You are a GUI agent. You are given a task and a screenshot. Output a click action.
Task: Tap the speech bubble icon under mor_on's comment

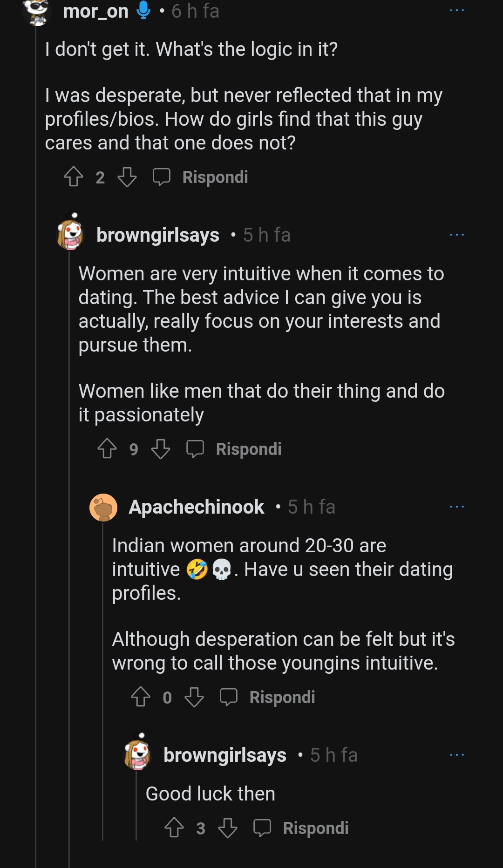[162, 177]
